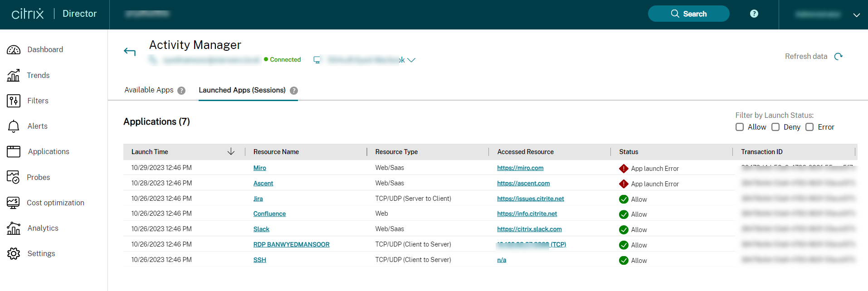Click the Resource Type column header

396,152
